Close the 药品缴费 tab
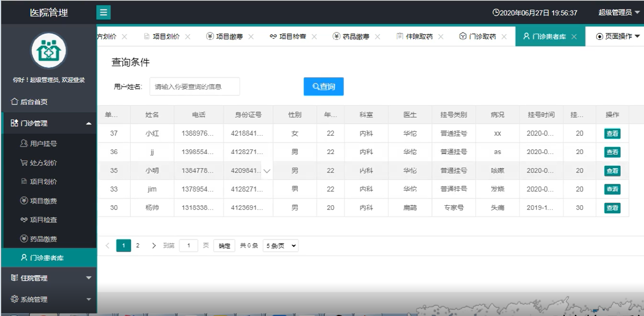The image size is (644, 316). tap(377, 37)
